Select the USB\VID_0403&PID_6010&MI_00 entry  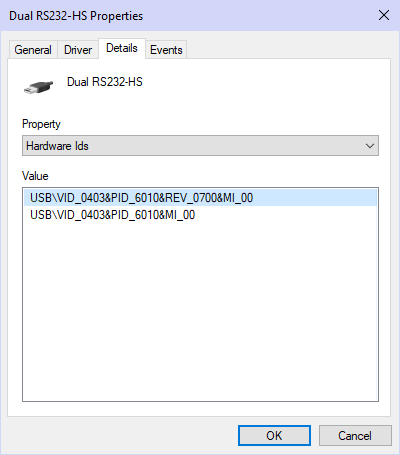(112, 215)
